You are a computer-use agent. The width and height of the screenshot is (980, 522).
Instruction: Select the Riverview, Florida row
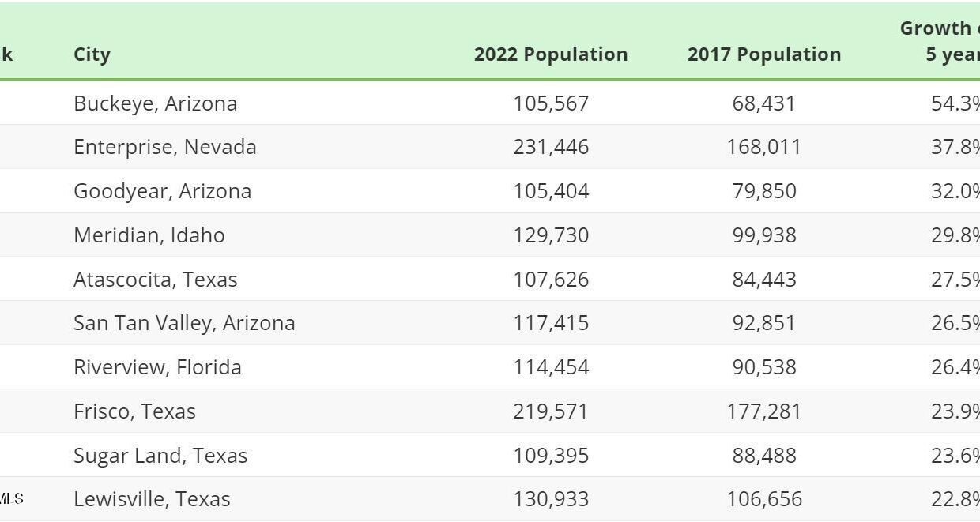(x=490, y=367)
